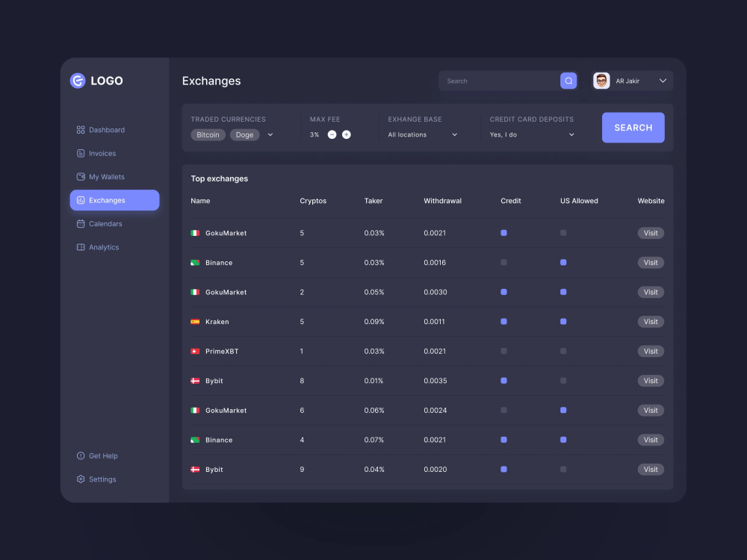Screen dimensions: 747x560
Task: Click the AR Jakir avatar image
Action: pyautogui.click(x=601, y=81)
